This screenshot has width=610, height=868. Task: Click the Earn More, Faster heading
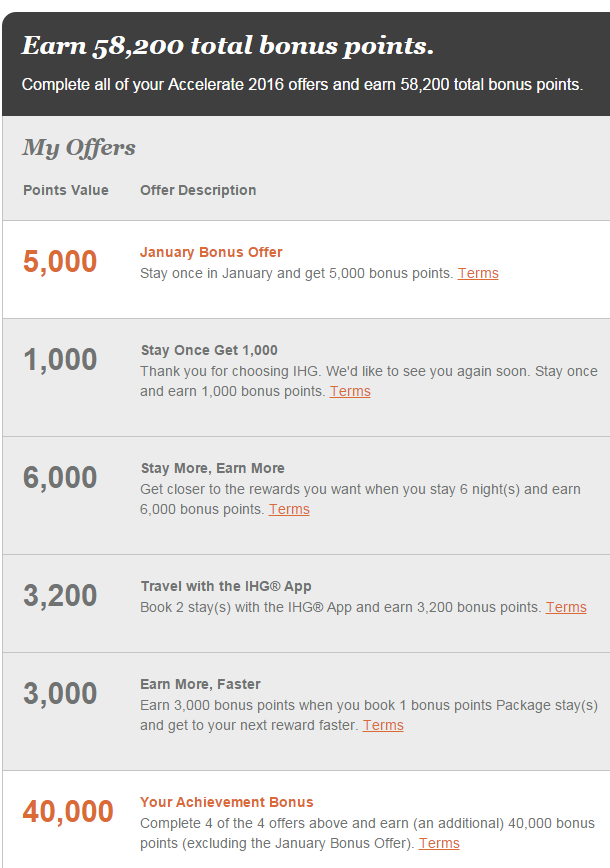click(x=200, y=684)
